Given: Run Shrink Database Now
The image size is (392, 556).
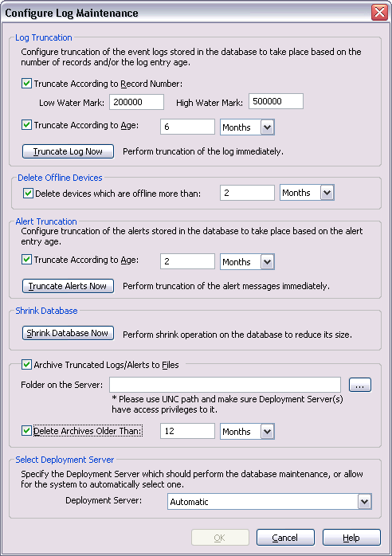Looking at the screenshot, I should [x=68, y=333].
